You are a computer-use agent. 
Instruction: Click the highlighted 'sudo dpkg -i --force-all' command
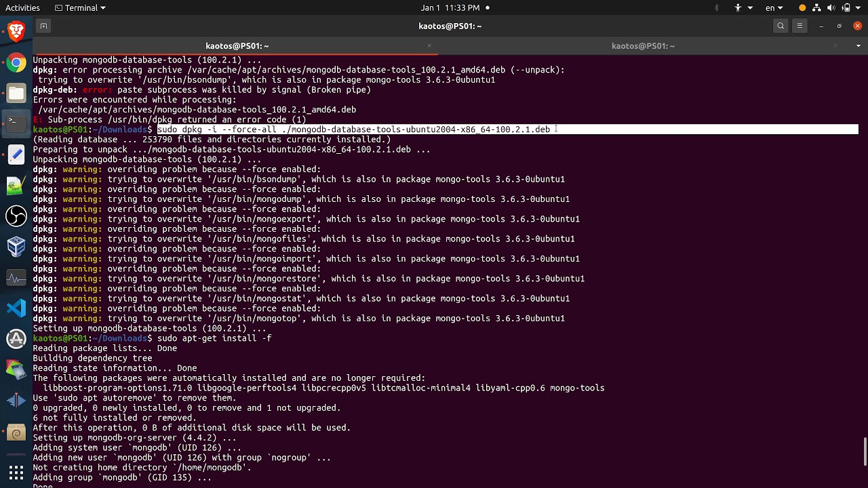[353, 129]
